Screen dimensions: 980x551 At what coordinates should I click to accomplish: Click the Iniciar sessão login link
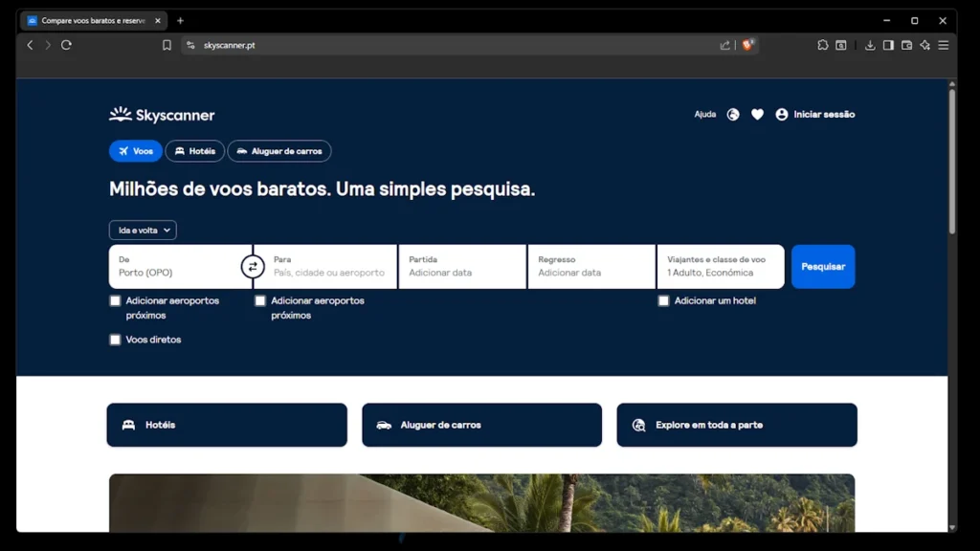[814, 115]
